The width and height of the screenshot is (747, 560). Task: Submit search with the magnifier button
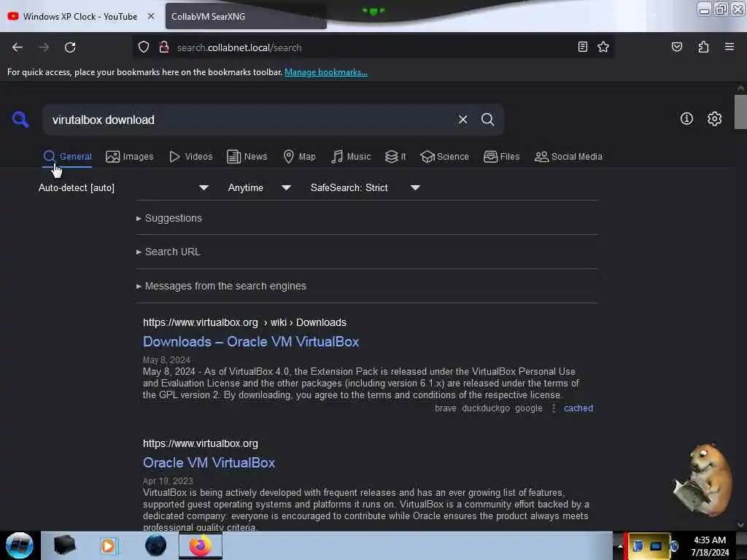487,120
